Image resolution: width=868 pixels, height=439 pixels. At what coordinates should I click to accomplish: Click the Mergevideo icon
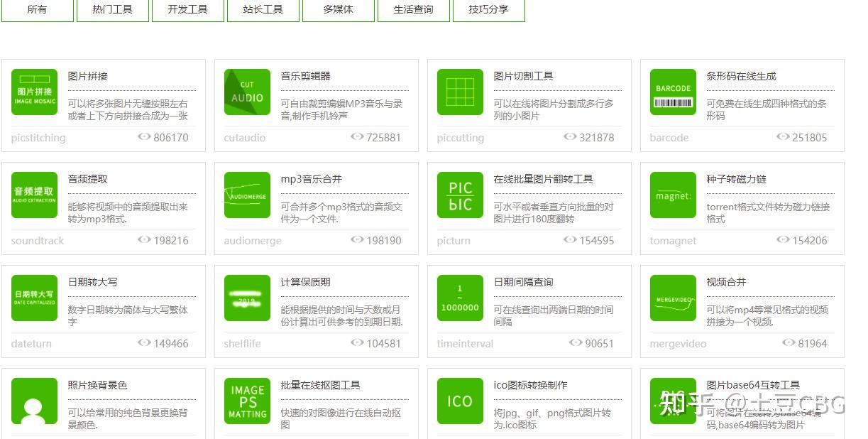point(673,298)
